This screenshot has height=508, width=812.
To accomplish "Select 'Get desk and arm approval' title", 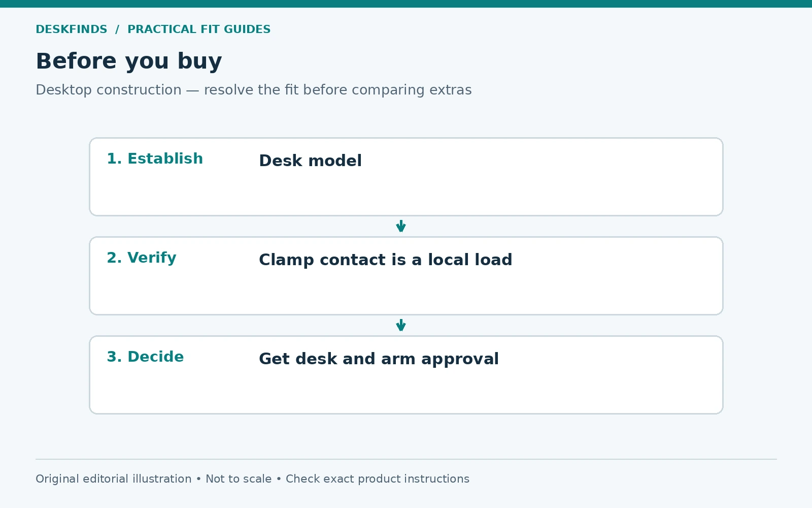I will point(379,359).
